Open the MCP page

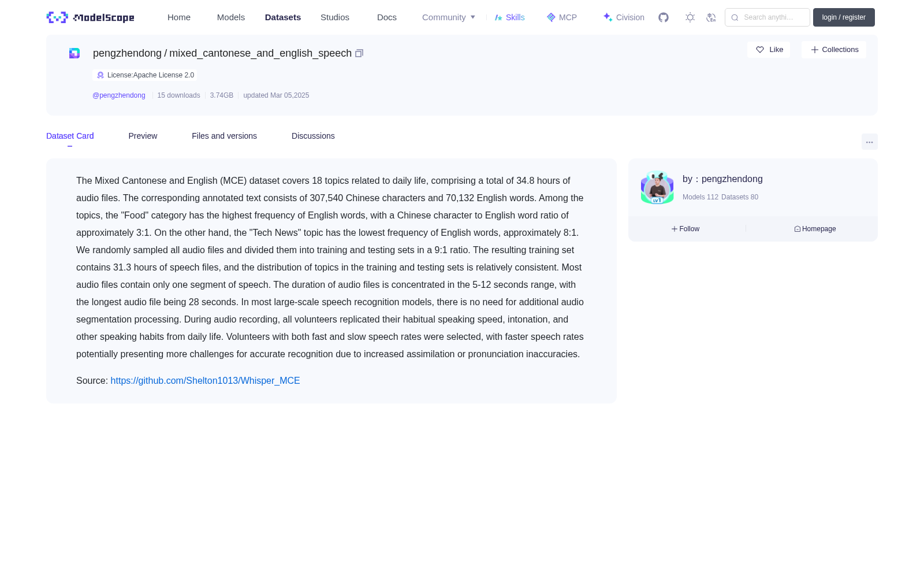(562, 17)
